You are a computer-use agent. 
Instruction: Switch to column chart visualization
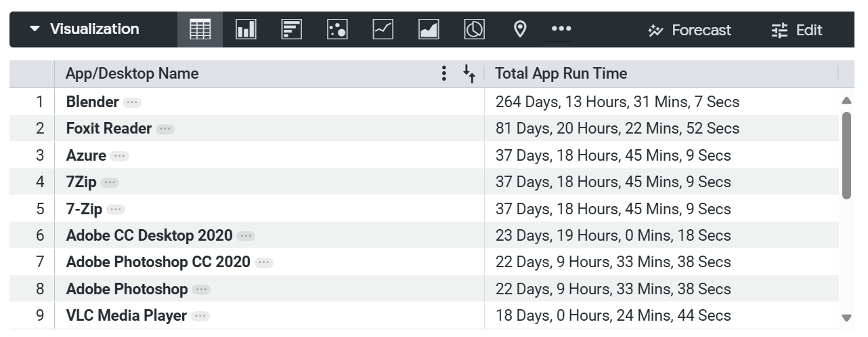(x=246, y=30)
